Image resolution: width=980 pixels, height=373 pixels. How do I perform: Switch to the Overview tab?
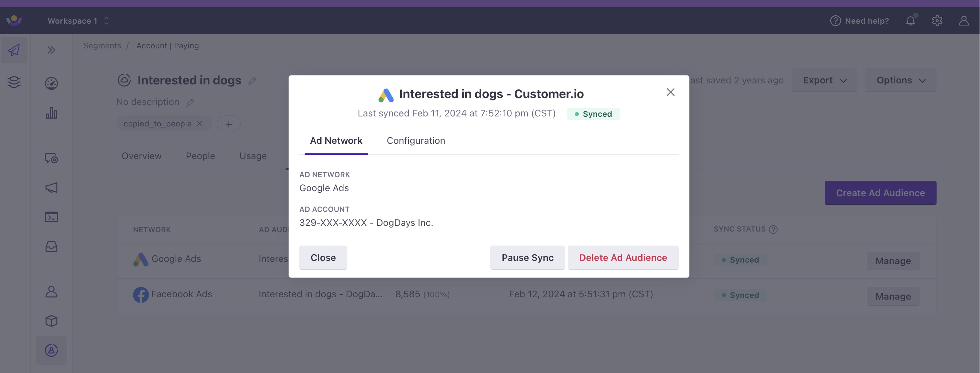click(142, 156)
